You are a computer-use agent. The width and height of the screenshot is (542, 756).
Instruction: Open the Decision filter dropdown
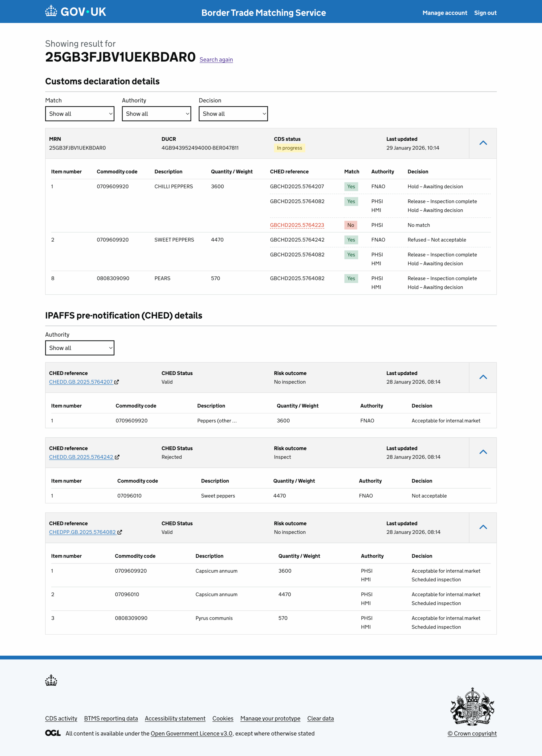(x=233, y=114)
